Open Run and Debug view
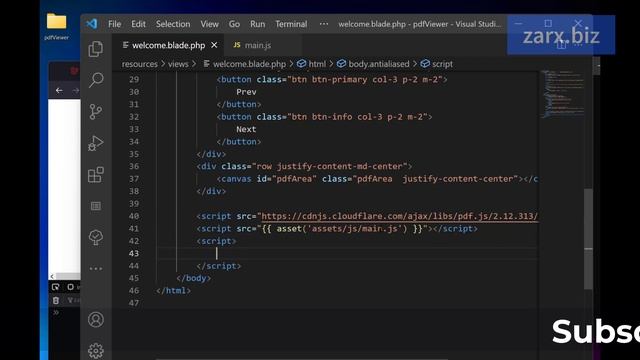 click(96, 143)
